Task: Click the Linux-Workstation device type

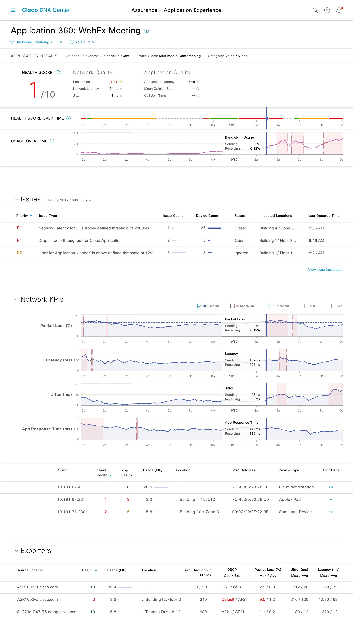Action: point(296,487)
